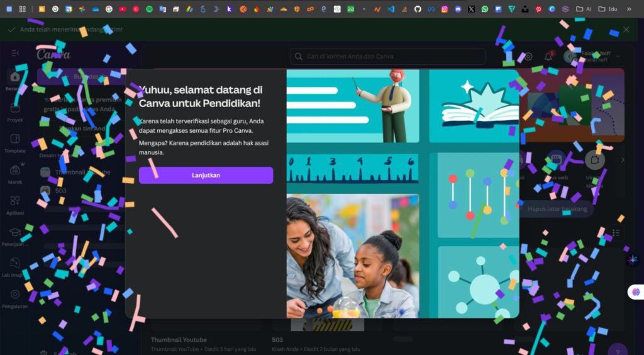644x355 pixels.
Task: Open the Pinterest bookmark
Action: click(x=538, y=9)
